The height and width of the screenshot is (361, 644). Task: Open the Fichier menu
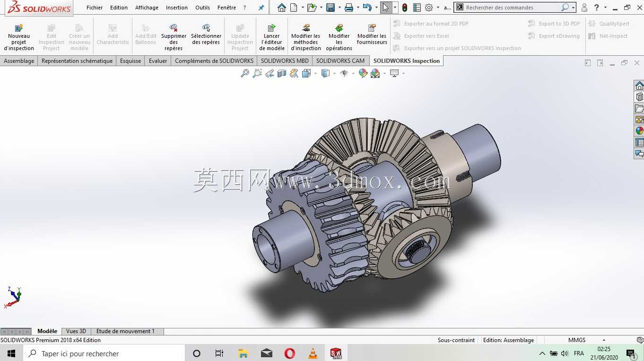coord(95,8)
